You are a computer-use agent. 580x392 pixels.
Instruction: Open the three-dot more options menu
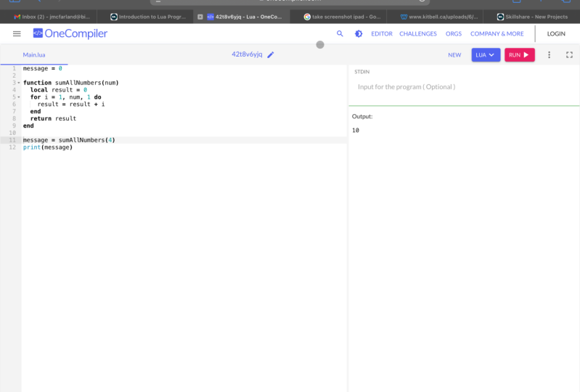coord(549,54)
